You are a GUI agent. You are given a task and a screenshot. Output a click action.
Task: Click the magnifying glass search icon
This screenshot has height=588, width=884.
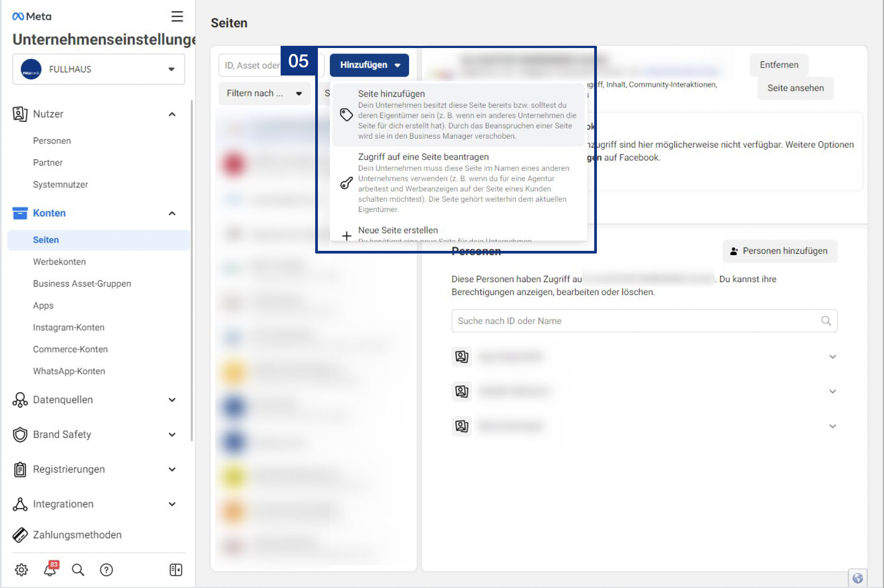78,569
